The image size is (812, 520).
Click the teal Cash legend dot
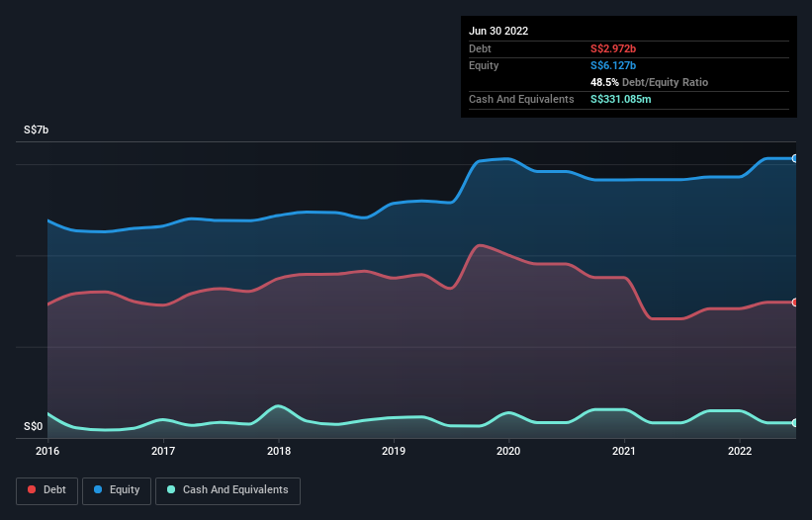click(x=171, y=489)
